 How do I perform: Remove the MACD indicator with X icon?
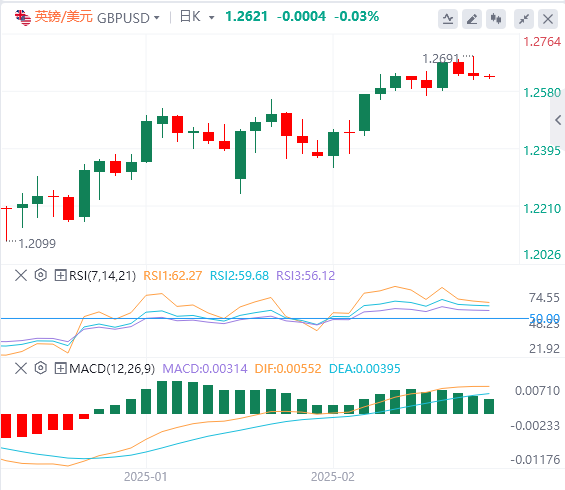[21, 368]
